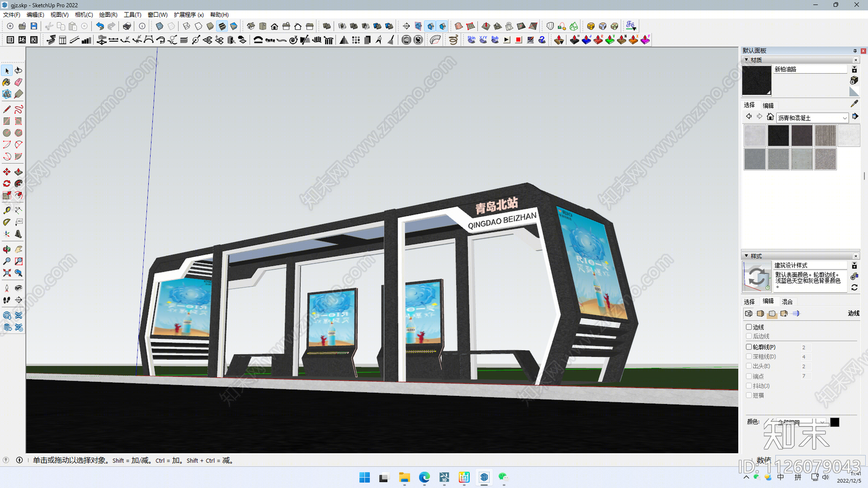The width and height of the screenshot is (868, 488).
Task: Toggle the 短横 checkbox
Action: coord(749,395)
